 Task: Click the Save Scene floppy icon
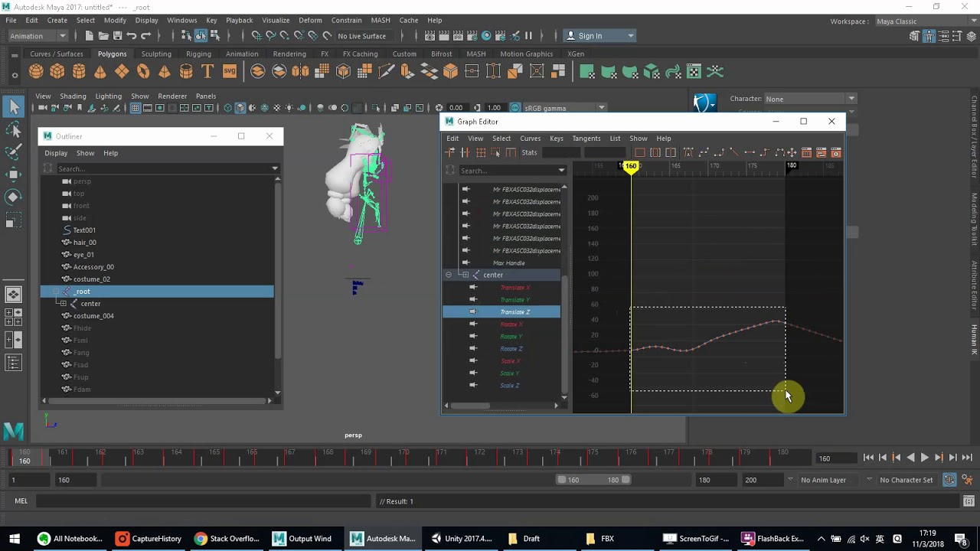[117, 36]
